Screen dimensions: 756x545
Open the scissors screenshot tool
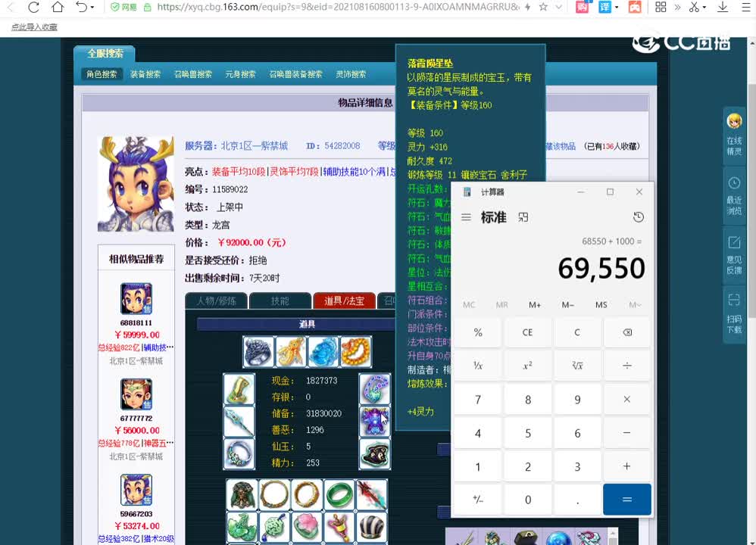coord(694,8)
